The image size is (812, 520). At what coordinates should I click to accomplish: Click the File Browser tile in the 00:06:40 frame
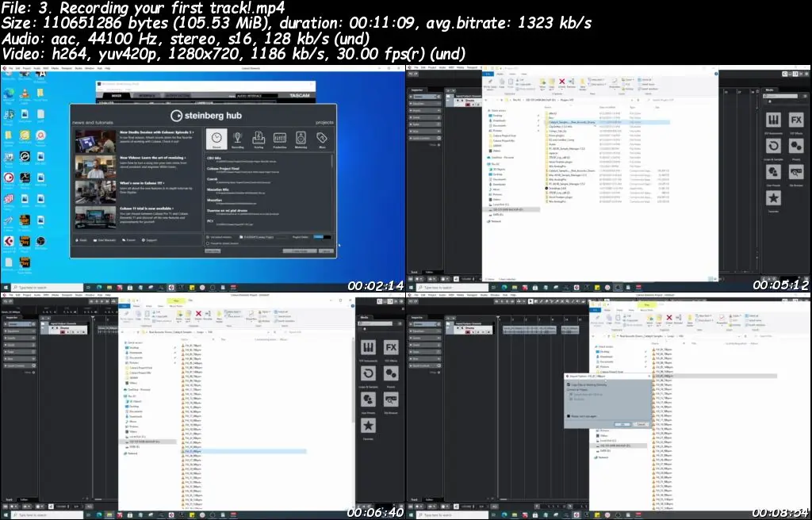(391, 400)
